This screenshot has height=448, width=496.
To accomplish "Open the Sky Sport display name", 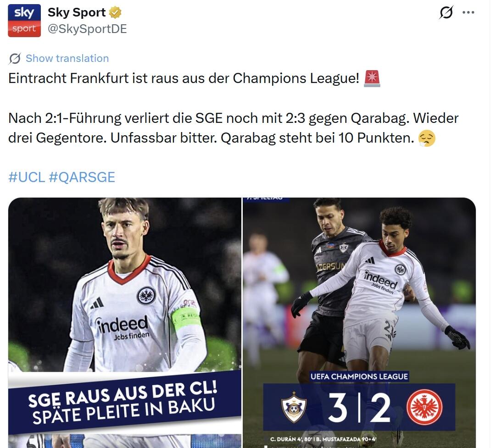I will coord(77,12).
